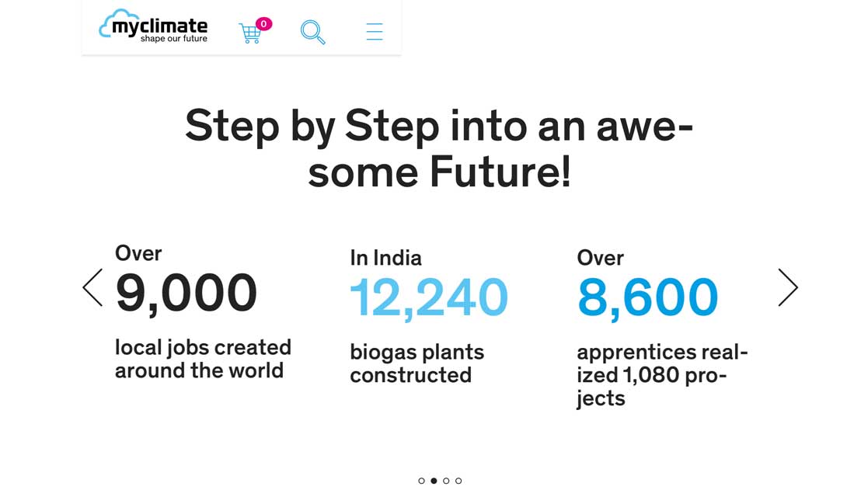Select the third carousel dot

446,481
